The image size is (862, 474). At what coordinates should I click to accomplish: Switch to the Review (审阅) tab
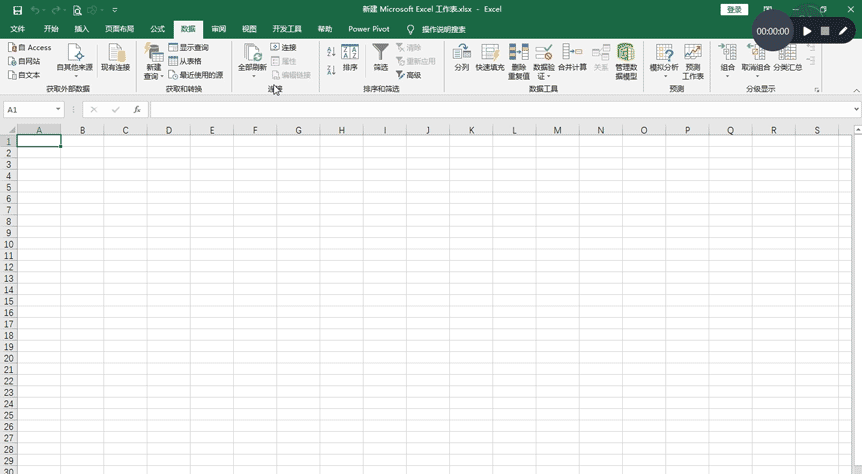coord(219,29)
